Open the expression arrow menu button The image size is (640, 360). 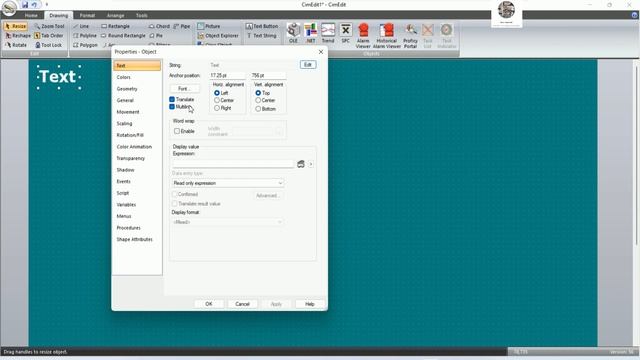pyautogui.click(x=311, y=164)
